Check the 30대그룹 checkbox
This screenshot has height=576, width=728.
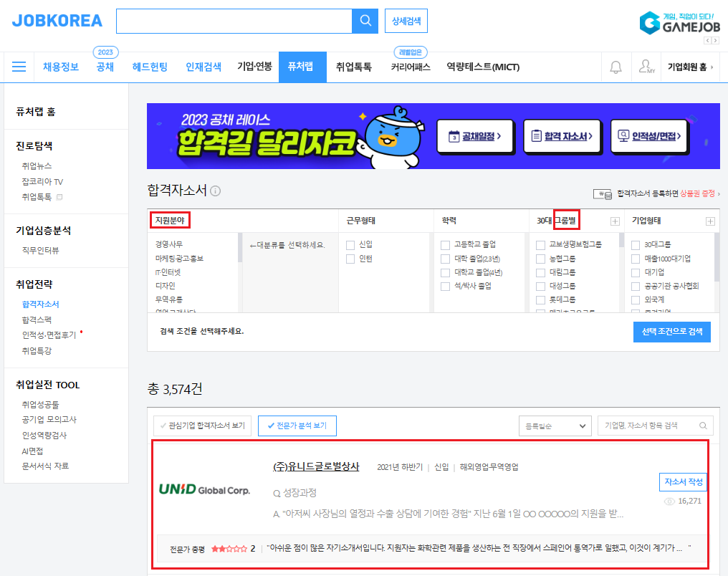coord(636,245)
